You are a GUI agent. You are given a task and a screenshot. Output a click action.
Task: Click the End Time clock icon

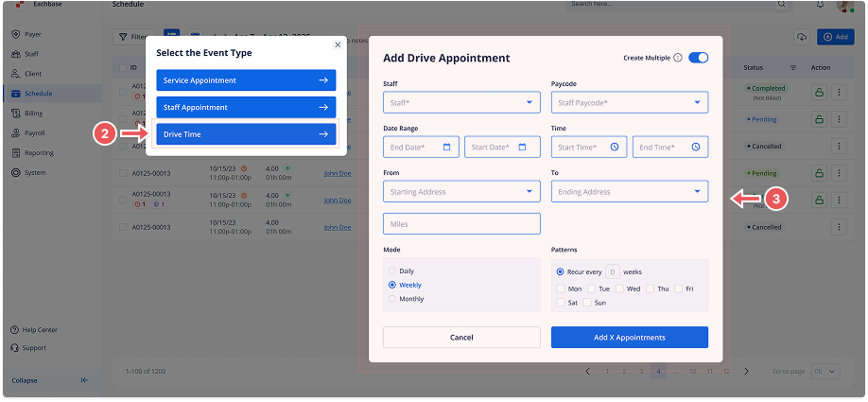696,147
